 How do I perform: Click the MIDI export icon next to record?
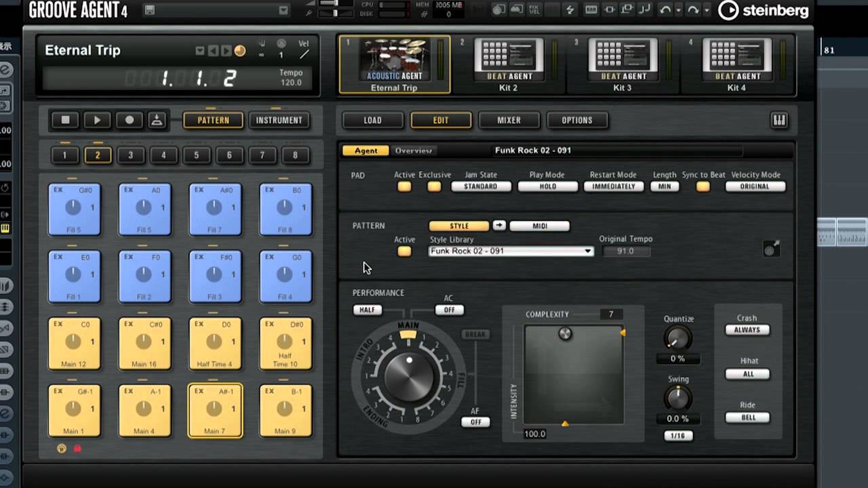(x=157, y=120)
